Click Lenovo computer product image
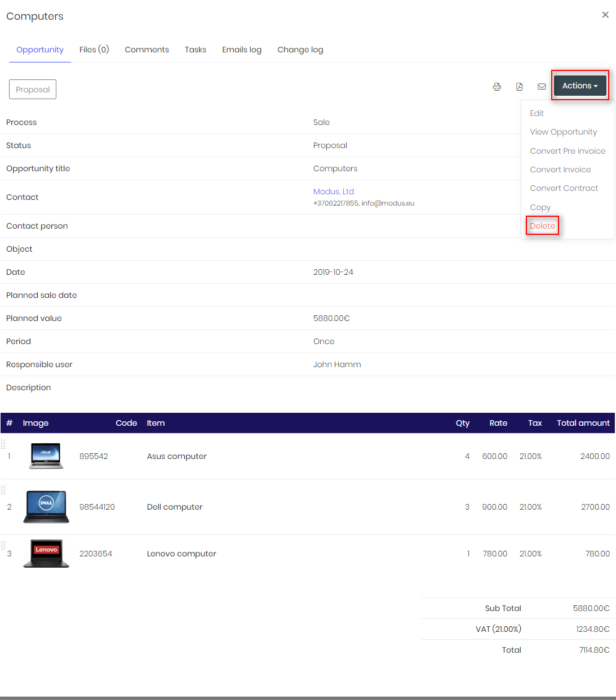Image resolution: width=616 pixels, height=700 pixels. pyautogui.click(x=46, y=554)
